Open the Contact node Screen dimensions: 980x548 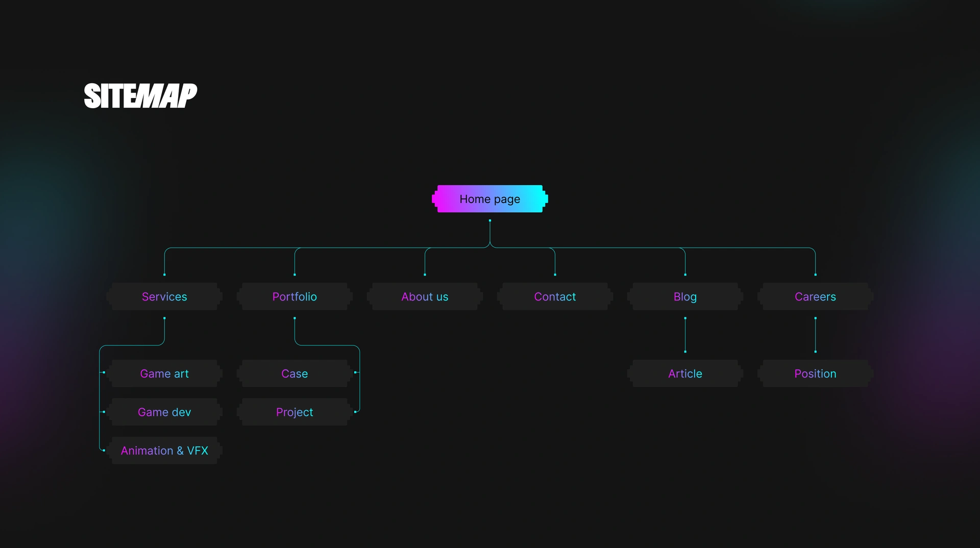coord(555,296)
